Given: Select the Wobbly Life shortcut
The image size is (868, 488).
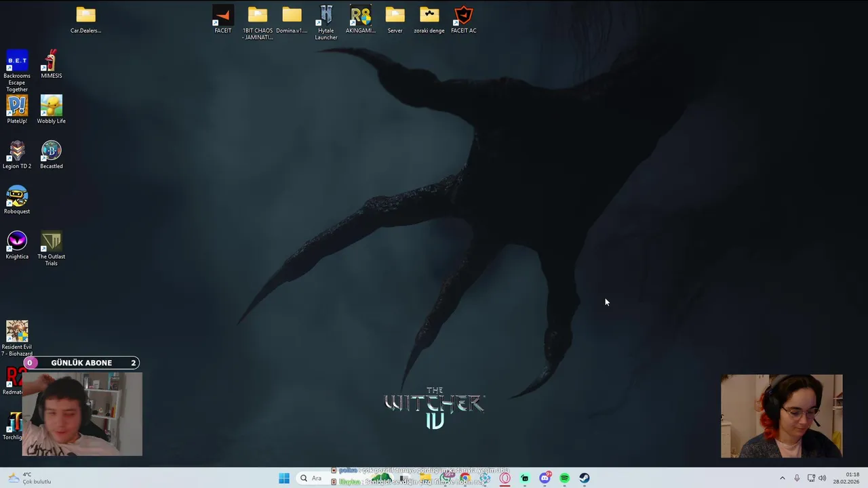Looking at the screenshot, I should coord(52,110).
